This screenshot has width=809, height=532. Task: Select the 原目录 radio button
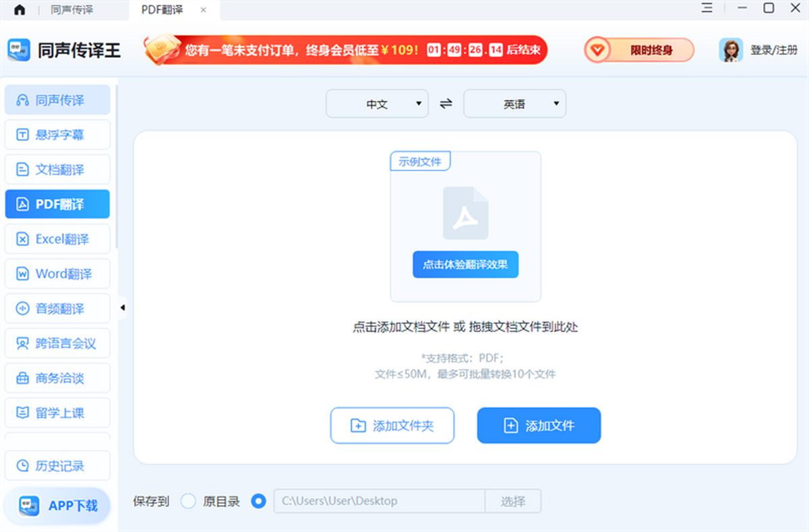[189, 501]
